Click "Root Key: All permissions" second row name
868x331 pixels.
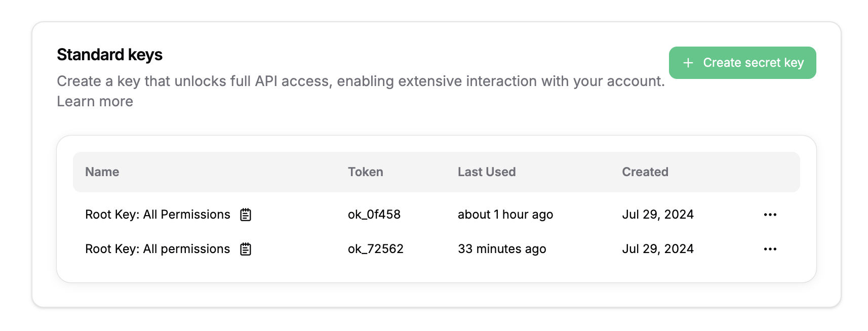tap(157, 249)
